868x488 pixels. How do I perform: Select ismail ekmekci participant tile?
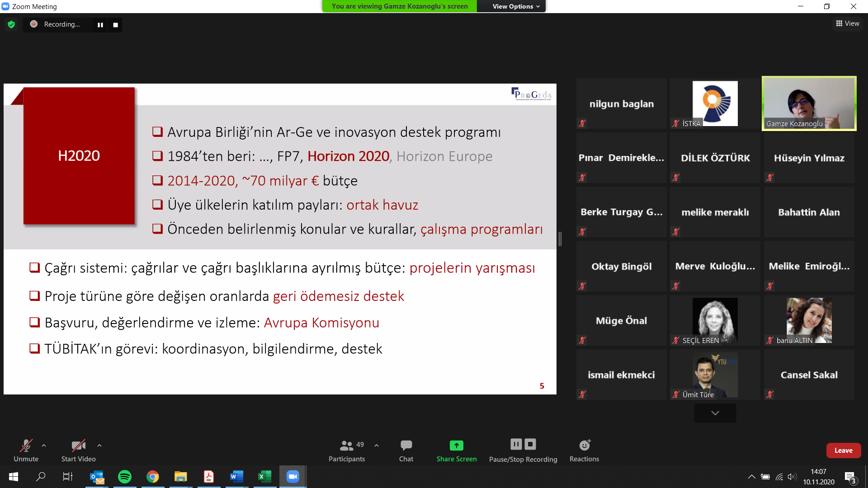622,375
